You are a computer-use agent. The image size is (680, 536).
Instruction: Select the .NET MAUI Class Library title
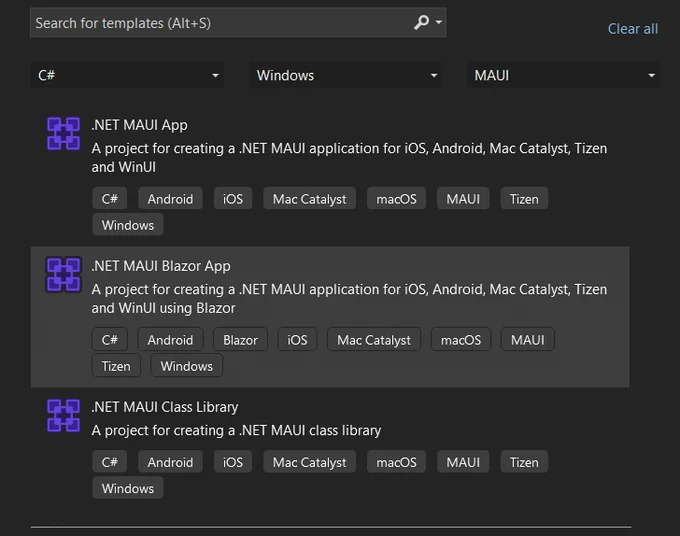click(165, 407)
